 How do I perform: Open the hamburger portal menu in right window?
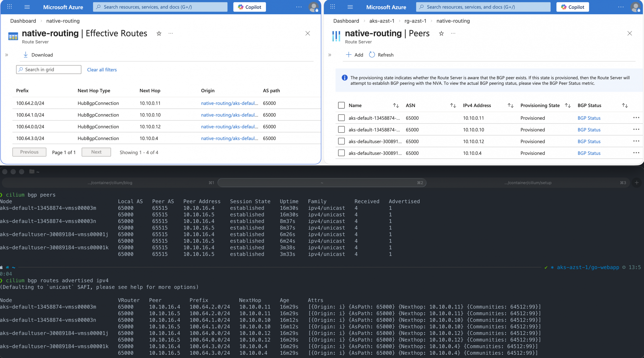point(350,7)
